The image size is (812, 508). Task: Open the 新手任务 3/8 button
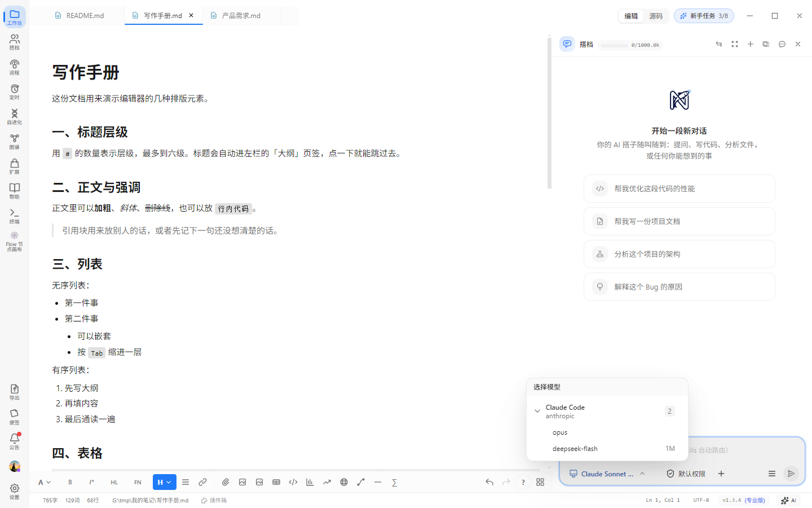tap(704, 16)
